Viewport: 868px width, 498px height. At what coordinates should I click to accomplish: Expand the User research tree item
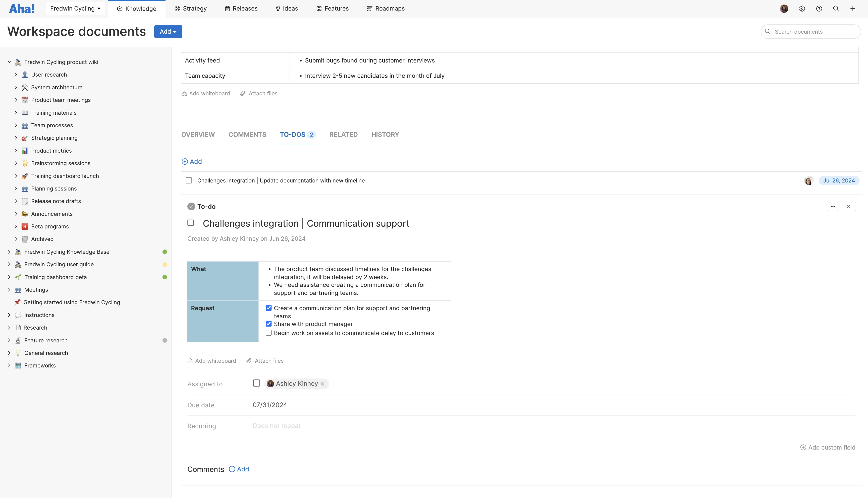[x=16, y=75]
